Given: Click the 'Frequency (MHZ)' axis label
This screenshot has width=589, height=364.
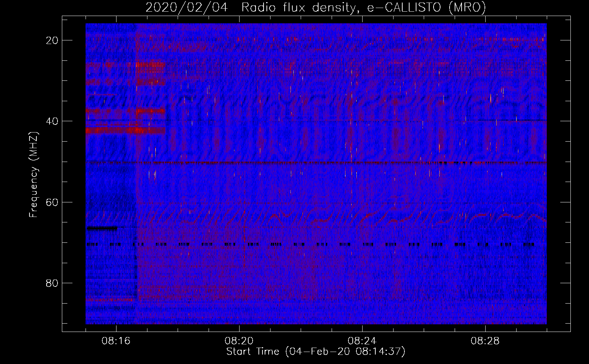Looking at the screenshot, I should [33, 174].
